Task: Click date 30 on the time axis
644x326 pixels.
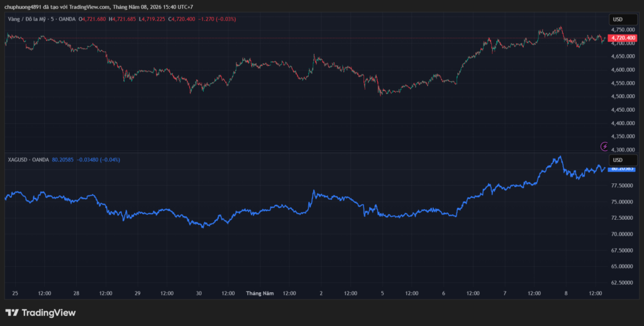Action: [x=199, y=293]
